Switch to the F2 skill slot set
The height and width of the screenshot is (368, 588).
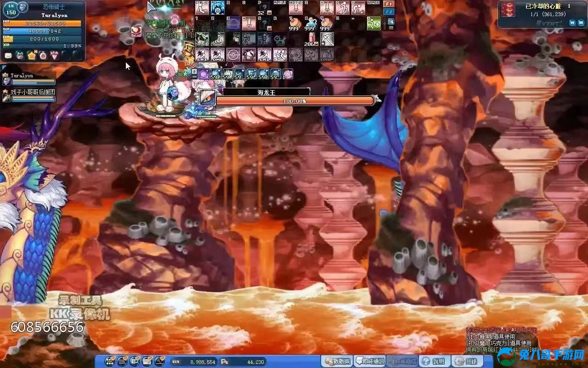[x=389, y=11]
